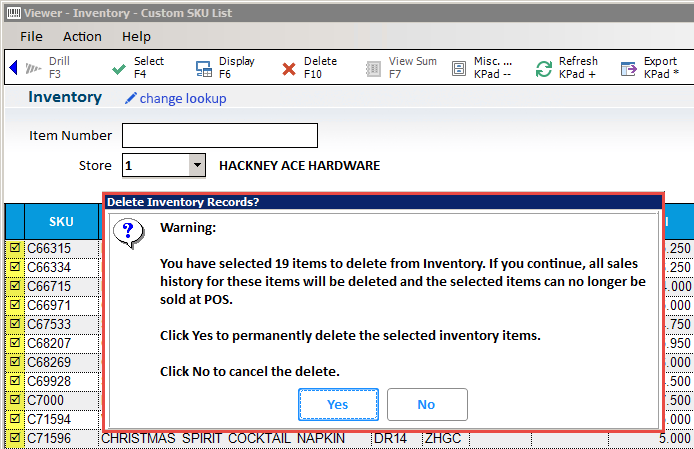Deselect the checkbox for SKU C67533

point(15,324)
